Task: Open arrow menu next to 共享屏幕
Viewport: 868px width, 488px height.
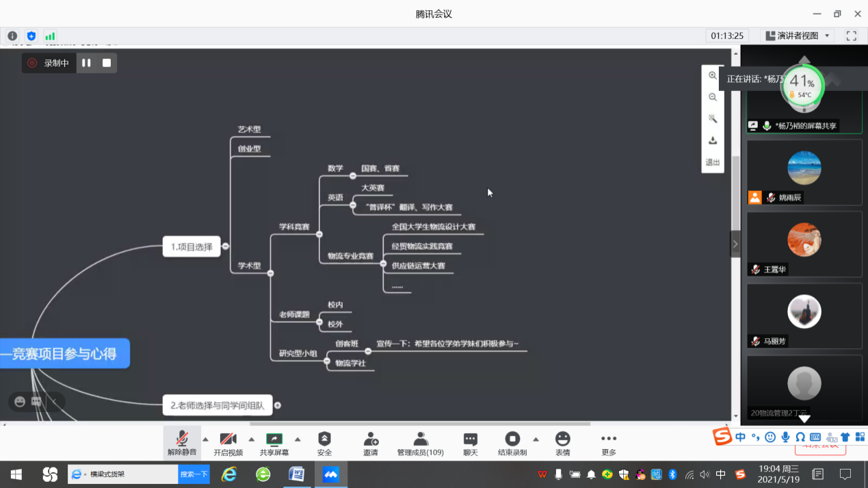Action: pos(298,439)
